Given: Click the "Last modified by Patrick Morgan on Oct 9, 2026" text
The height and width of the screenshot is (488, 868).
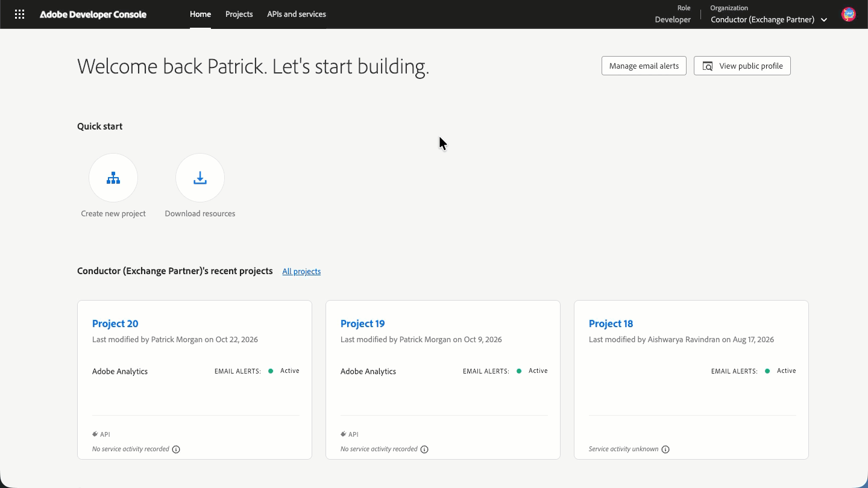Looking at the screenshot, I should (x=421, y=340).
